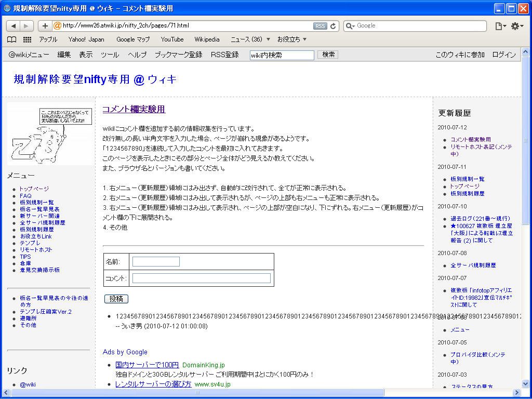The width and height of the screenshot is (532, 399).
Task: Open the page menu icon
Action: (500, 26)
